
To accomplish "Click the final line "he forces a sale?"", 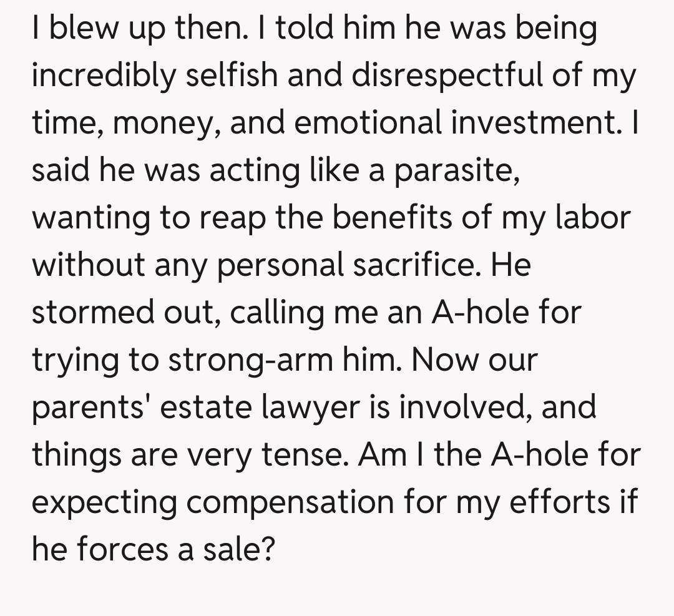I will tap(153, 550).
